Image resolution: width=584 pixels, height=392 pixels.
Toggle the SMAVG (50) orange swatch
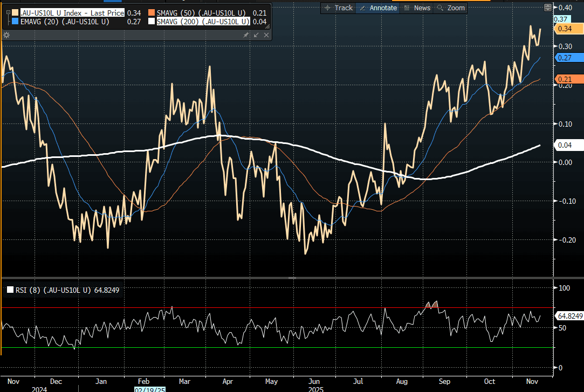[152, 12]
